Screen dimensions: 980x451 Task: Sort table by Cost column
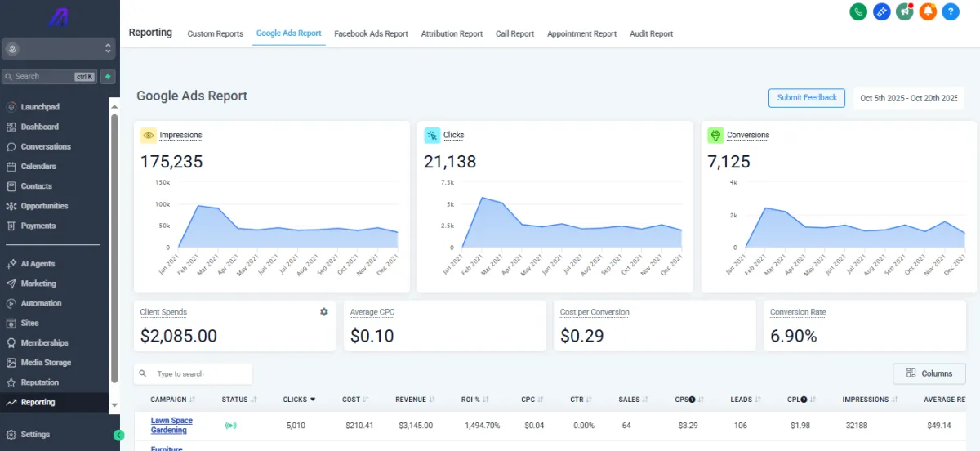[x=356, y=400]
